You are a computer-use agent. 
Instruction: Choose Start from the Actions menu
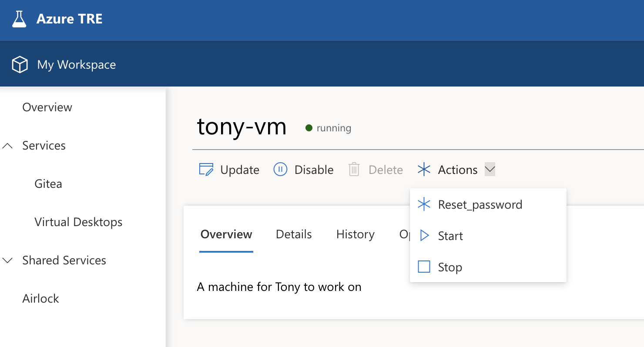point(488,236)
